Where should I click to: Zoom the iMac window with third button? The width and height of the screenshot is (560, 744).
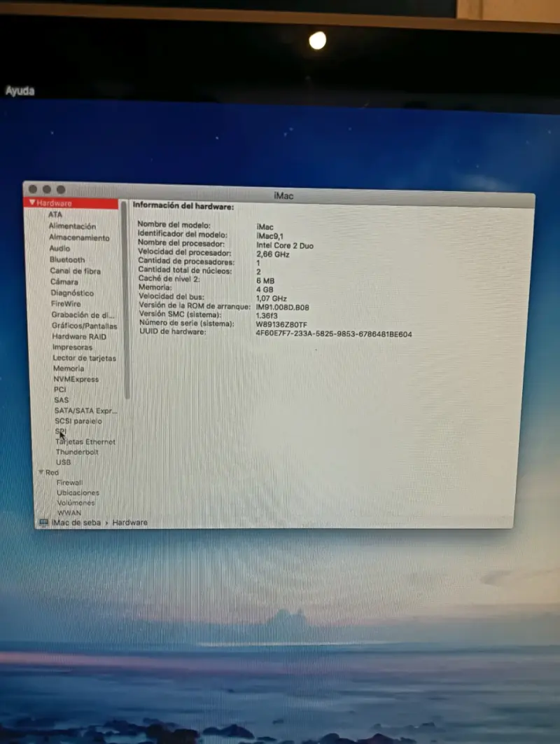coord(61,190)
